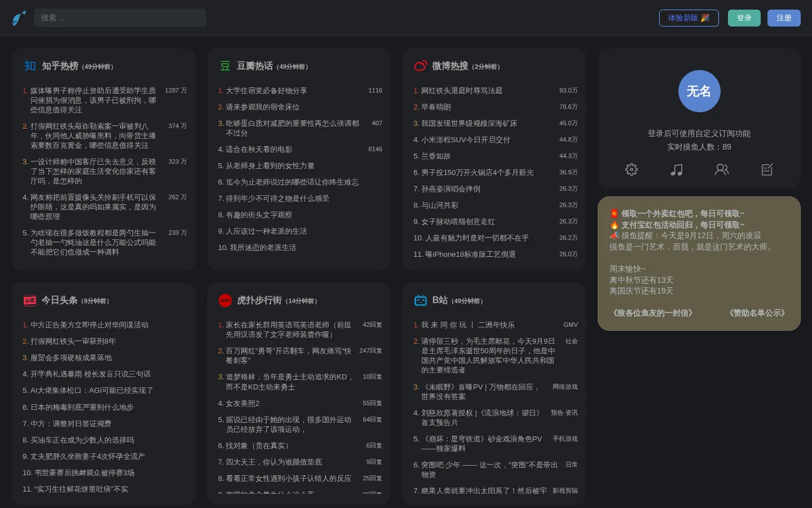Open settings with the gear icon
Viewport: 812px width, 508px height.
coord(632,169)
